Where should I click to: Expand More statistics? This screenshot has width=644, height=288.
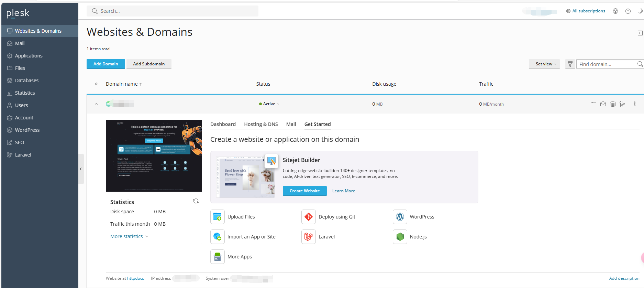(x=129, y=236)
